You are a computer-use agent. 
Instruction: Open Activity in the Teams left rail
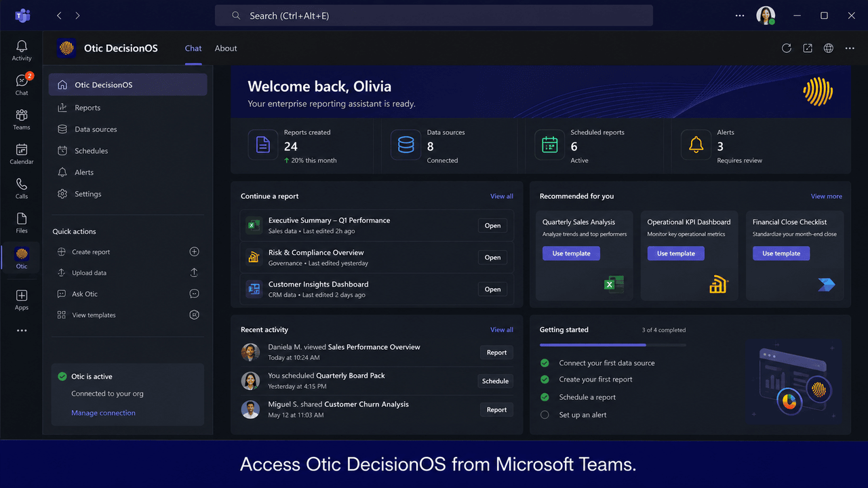point(22,50)
